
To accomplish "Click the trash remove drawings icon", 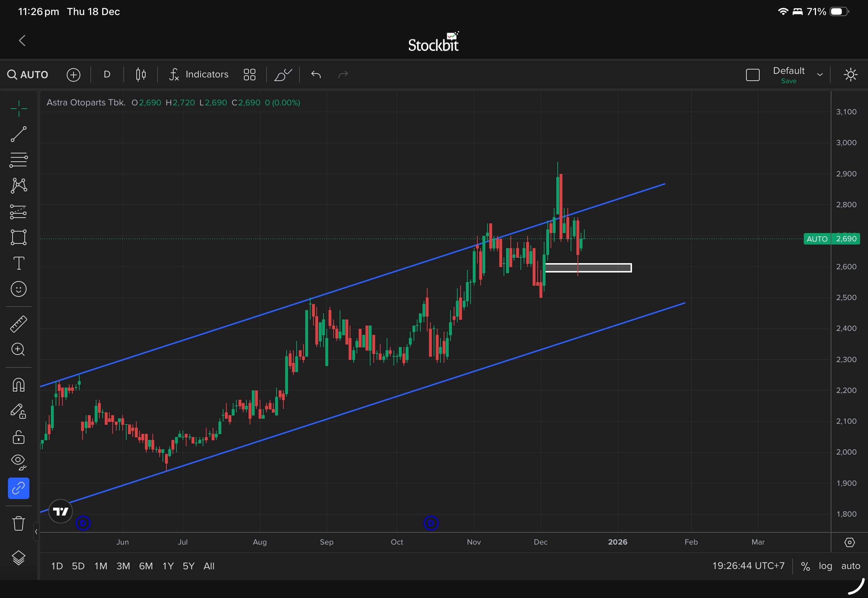I will point(18,523).
